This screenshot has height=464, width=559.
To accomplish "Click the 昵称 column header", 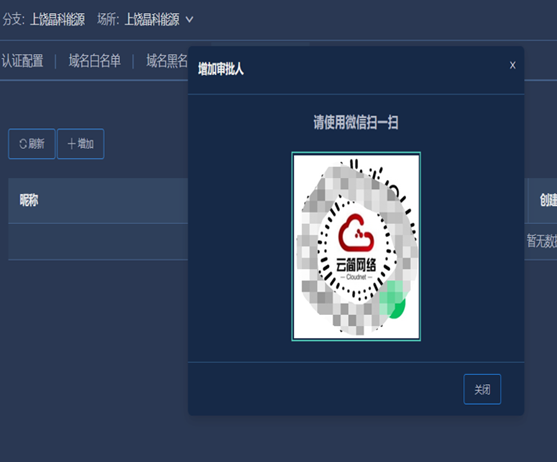I will [x=29, y=201].
